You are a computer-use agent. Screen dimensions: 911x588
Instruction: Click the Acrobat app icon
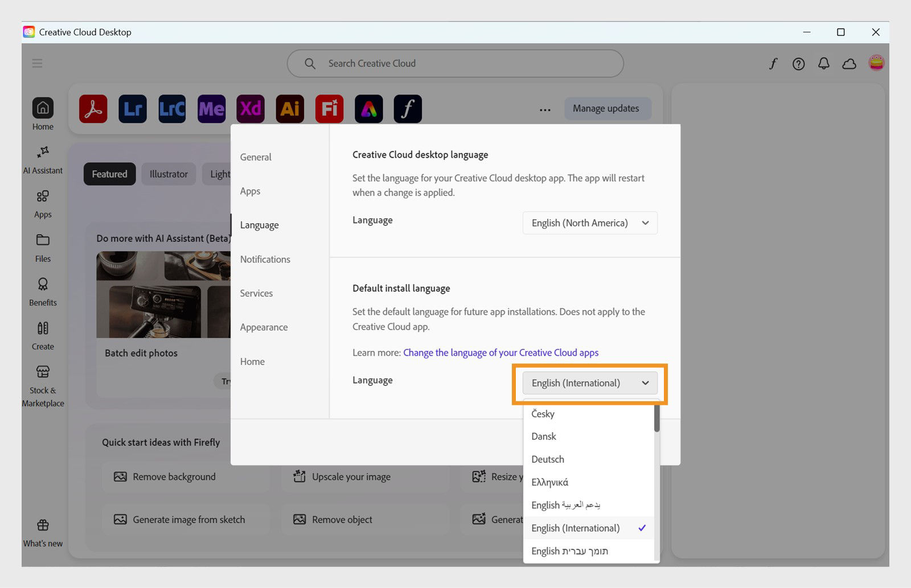tap(93, 109)
